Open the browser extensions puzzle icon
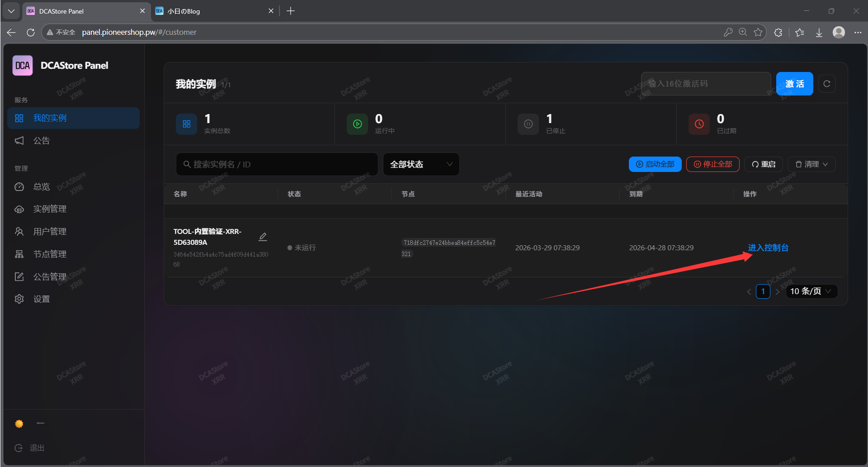 (x=778, y=32)
